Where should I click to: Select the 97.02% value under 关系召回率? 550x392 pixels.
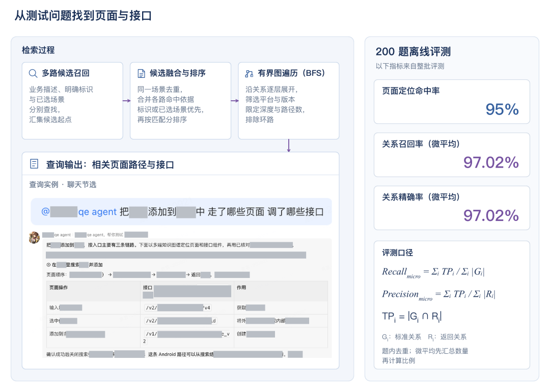click(x=491, y=162)
